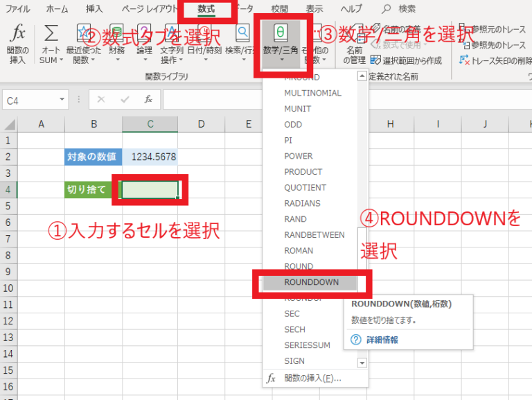Image resolution: width=532 pixels, height=400 pixels.
Task: Expand the オートSUM dropdown arrow
Action: point(62,60)
